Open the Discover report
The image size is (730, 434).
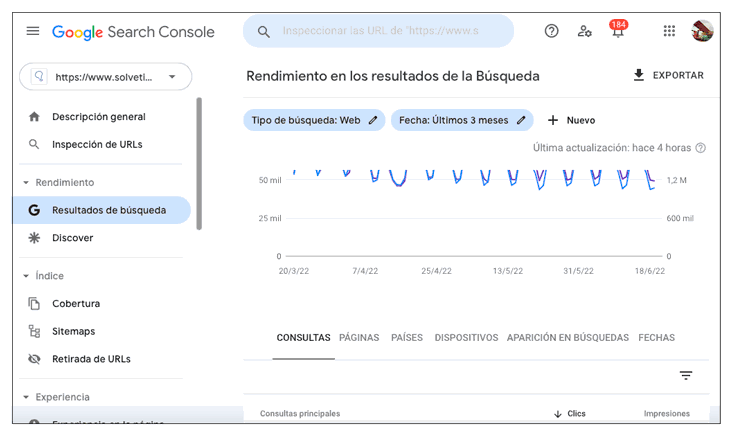pos(73,238)
